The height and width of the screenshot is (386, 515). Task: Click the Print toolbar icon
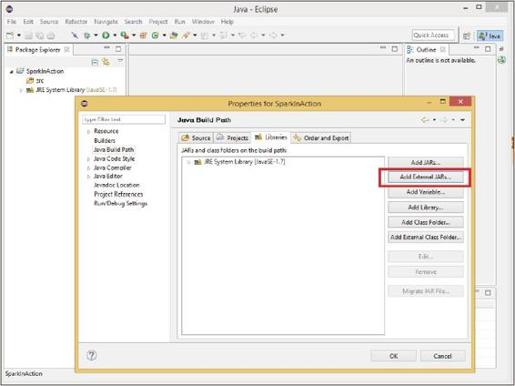(x=51, y=35)
